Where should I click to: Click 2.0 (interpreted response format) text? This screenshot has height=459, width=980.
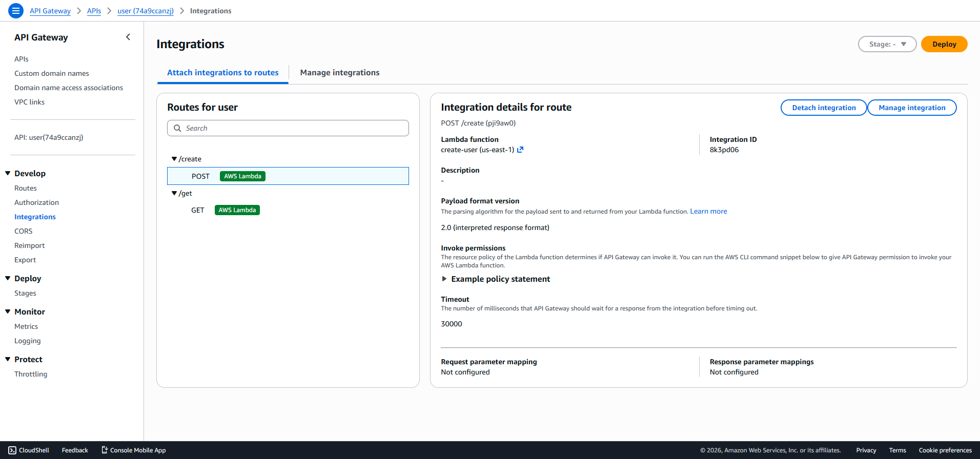point(495,227)
